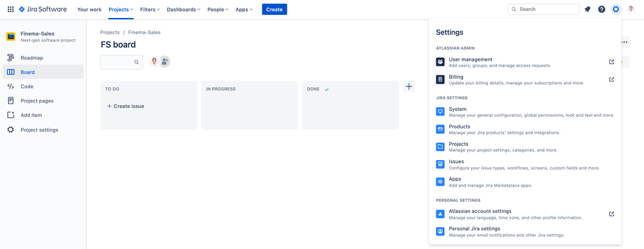The image size is (644, 249).
Task: Click the board search input box
Action: (122, 62)
